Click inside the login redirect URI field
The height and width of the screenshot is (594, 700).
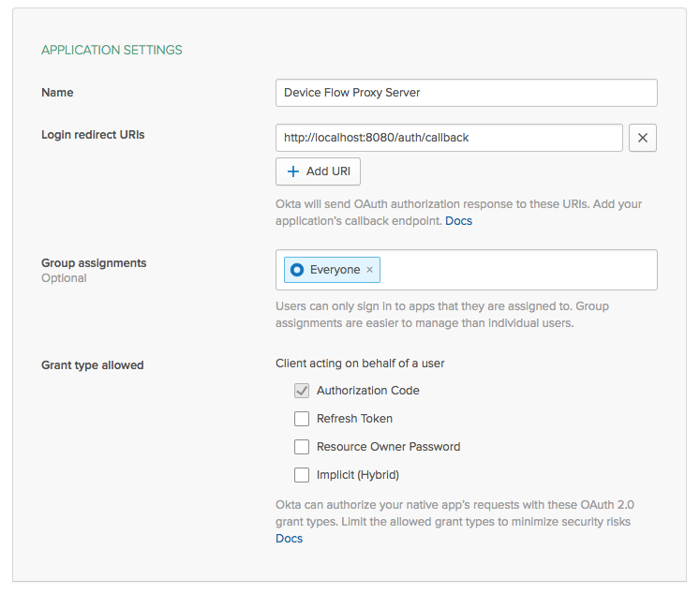point(449,138)
